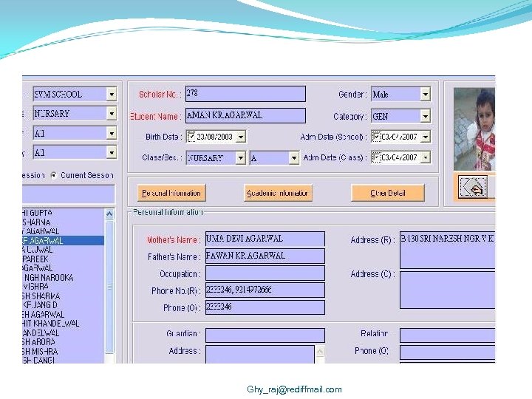Select the student ending in ARORA
Viewport: 532px width, 399px height.
point(63,341)
